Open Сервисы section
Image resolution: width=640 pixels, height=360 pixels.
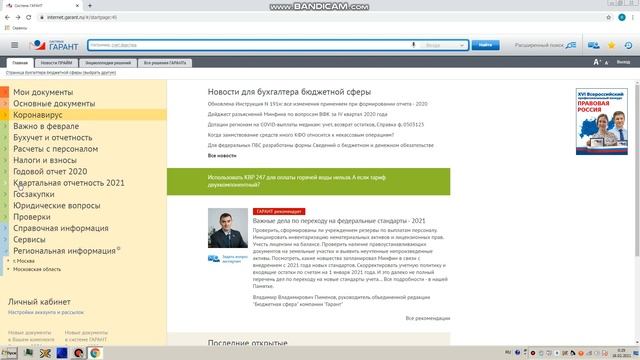29,240
